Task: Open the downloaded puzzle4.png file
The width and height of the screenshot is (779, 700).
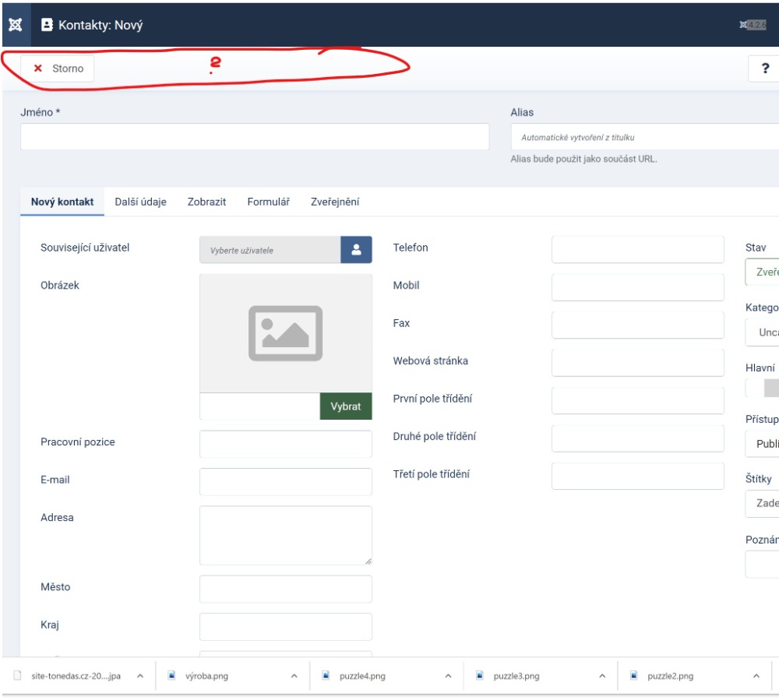Action: pyautogui.click(x=362, y=676)
